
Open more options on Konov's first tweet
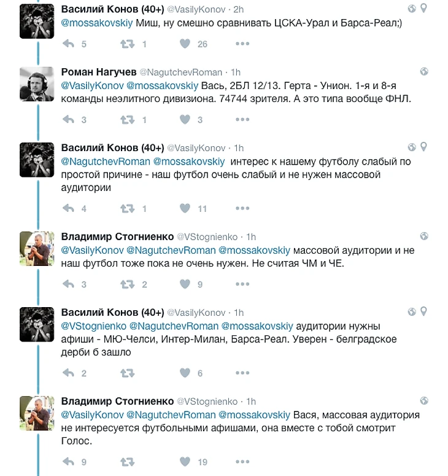(x=242, y=44)
